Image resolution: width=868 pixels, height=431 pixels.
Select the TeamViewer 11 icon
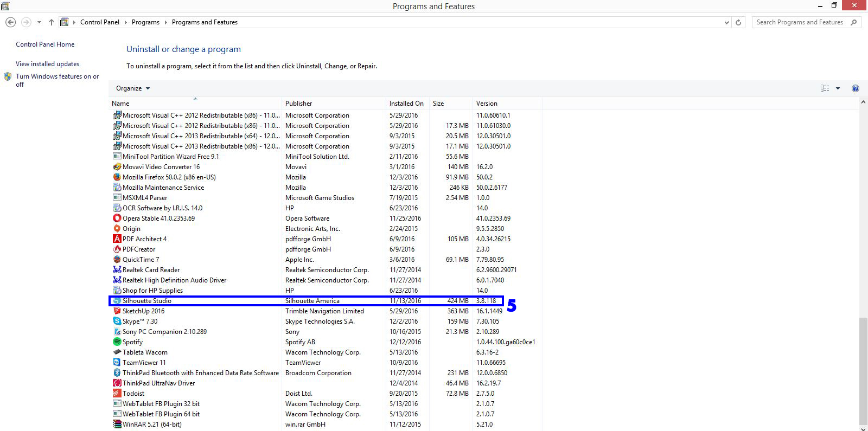coord(117,363)
